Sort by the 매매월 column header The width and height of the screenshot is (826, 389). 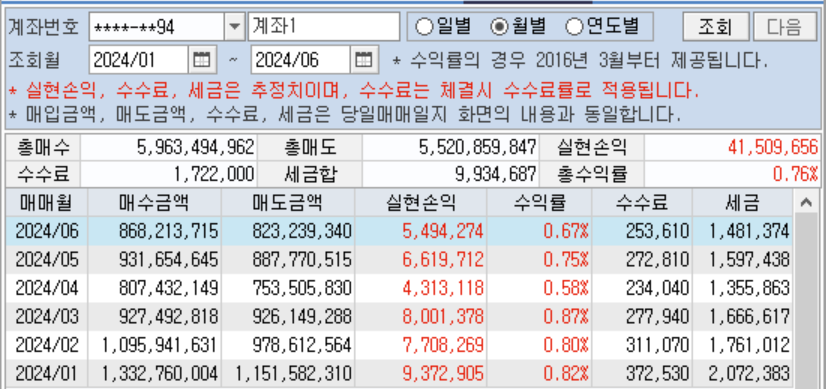click(x=46, y=202)
